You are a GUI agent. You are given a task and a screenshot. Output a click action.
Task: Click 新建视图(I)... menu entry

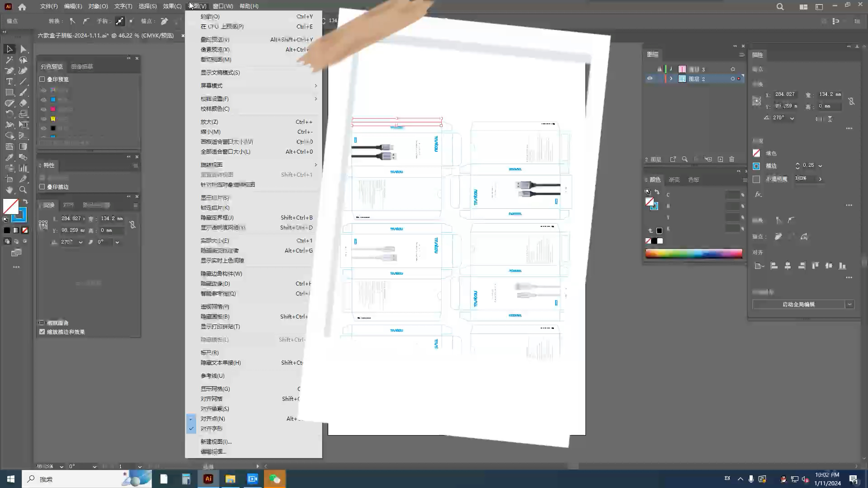[x=216, y=442]
